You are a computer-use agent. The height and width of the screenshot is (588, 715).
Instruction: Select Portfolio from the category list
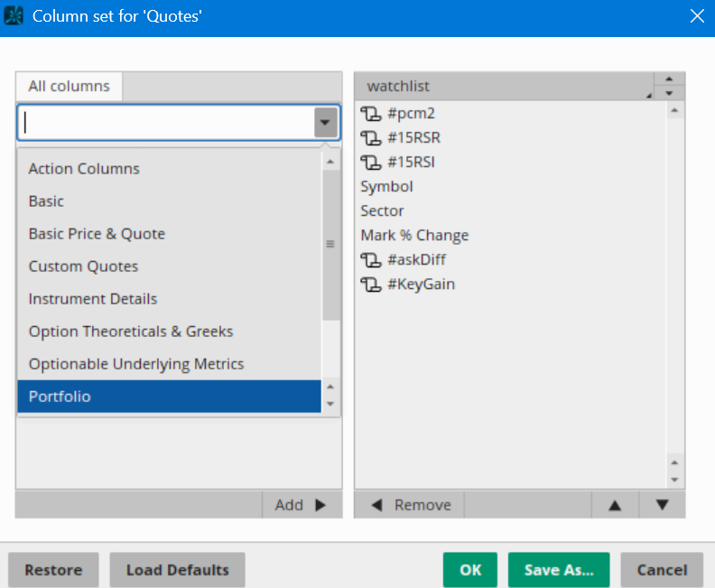(x=169, y=397)
